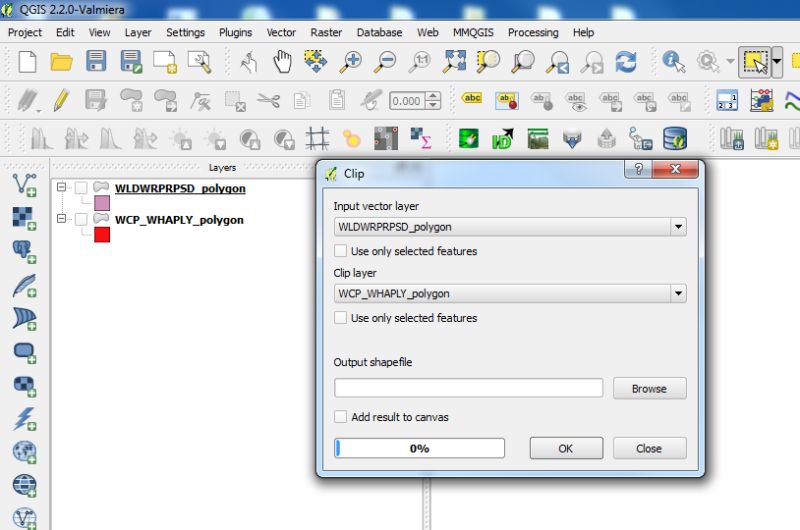The image size is (800, 530).
Task: Click the Add WMS Layer globe icon
Action: pyautogui.click(x=24, y=452)
